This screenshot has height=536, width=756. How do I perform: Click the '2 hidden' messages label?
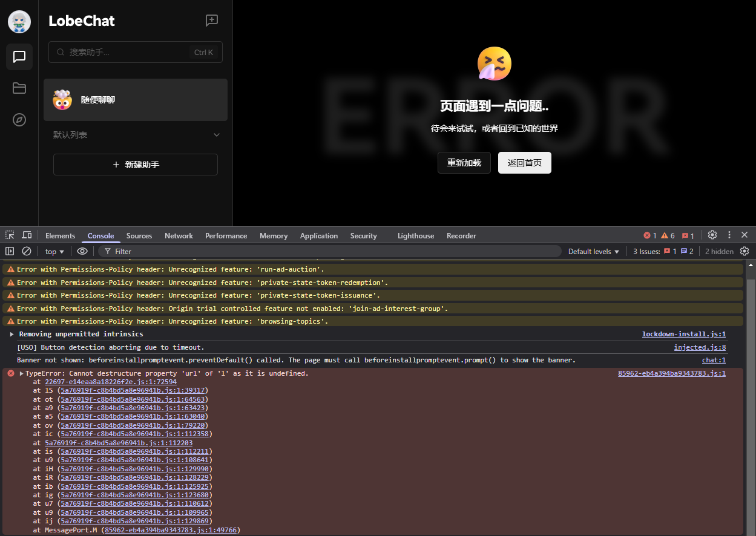pyautogui.click(x=719, y=252)
